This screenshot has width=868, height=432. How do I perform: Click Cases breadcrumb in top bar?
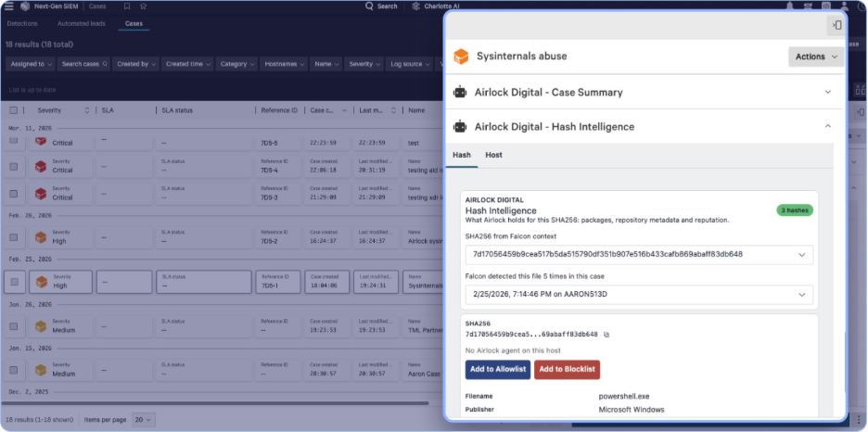point(97,6)
